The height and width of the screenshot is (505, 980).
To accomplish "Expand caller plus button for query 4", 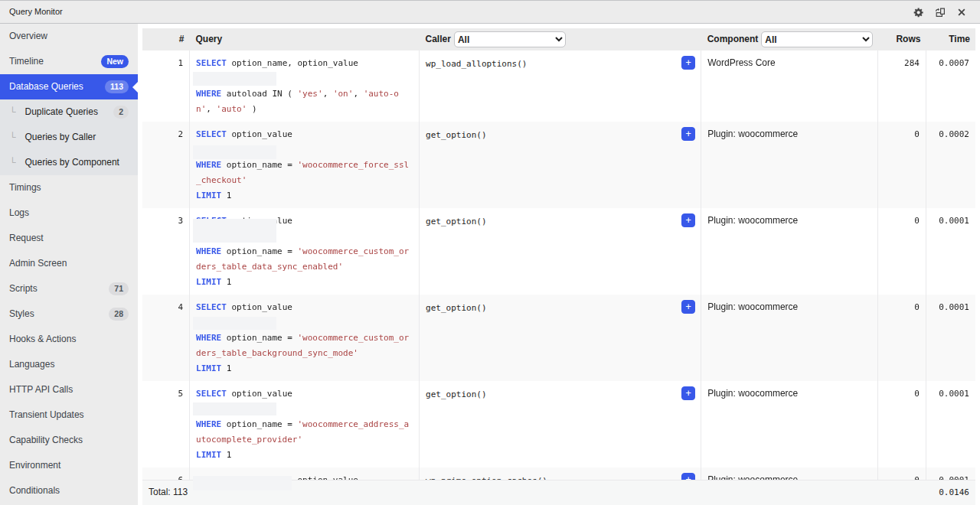I will [x=688, y=307].
